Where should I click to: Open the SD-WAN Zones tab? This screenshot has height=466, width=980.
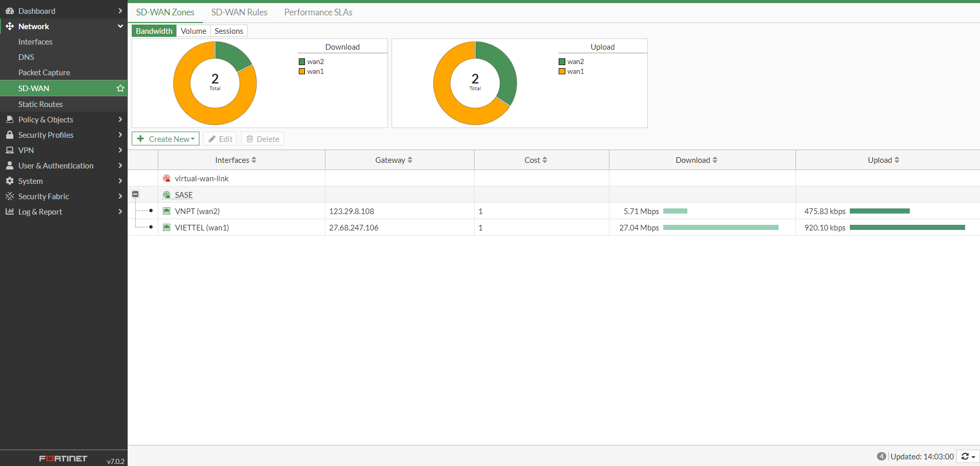click(x=165, y=12)
